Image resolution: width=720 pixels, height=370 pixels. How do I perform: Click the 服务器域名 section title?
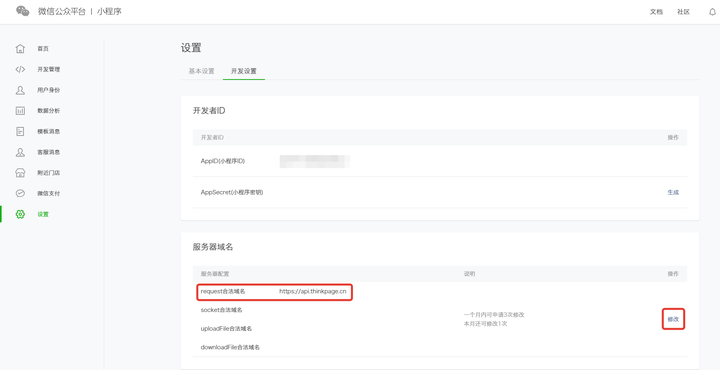213,247
